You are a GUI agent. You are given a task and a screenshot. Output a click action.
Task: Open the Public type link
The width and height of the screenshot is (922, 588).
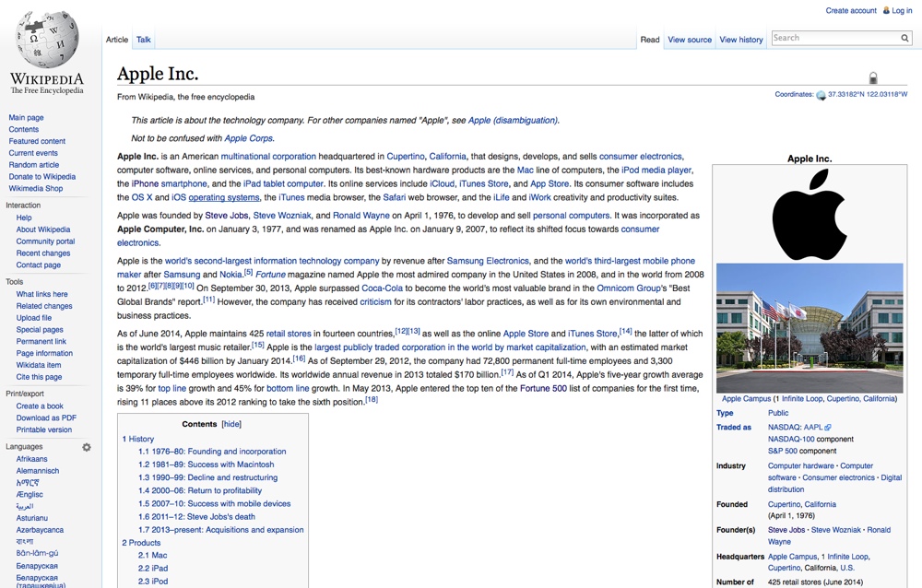point(778,413)
